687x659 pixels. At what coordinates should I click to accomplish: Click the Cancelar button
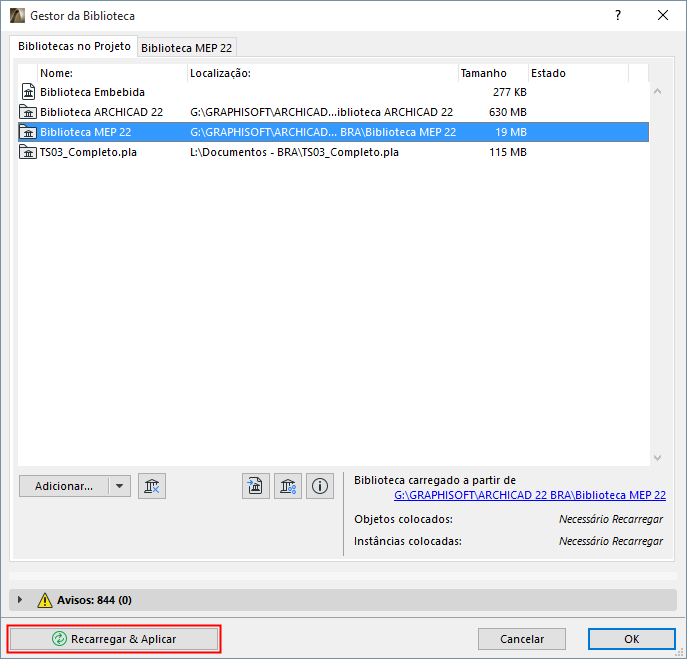[x=522, y=639]
